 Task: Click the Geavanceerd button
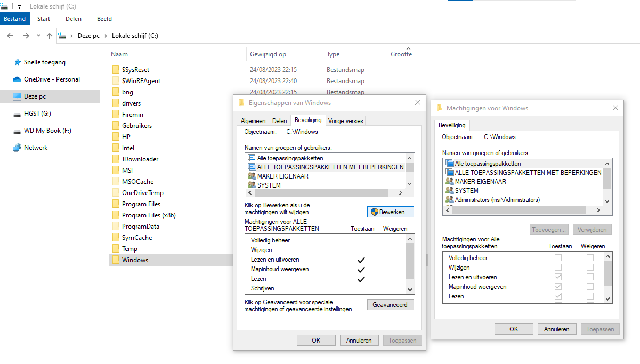(391, 305)
